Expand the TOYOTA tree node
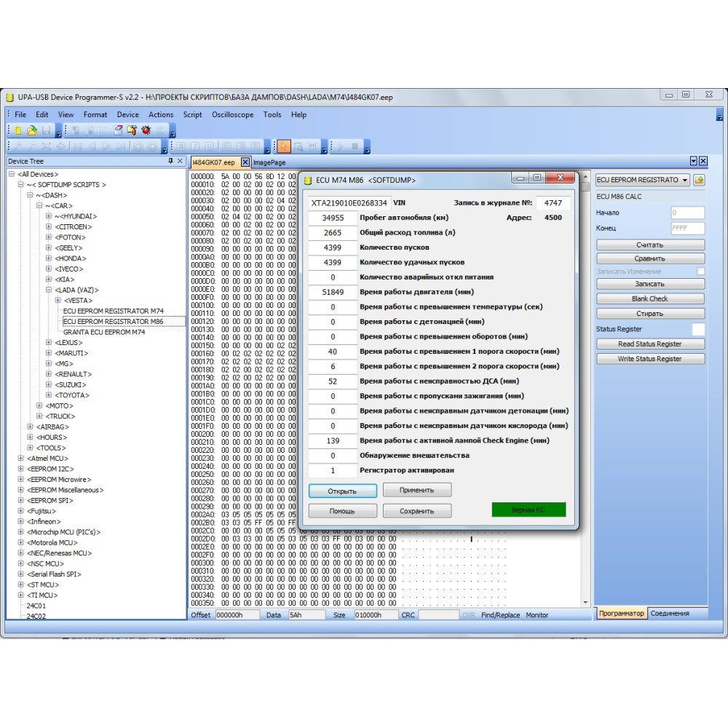The height and width of the screenshot is (728, 728). [x=49, y=395]
